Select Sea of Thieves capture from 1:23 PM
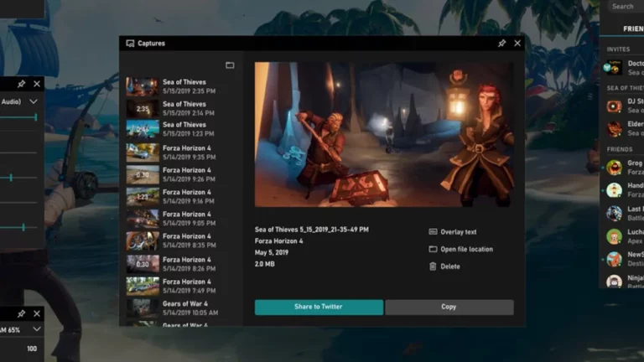Screen dimensions: 644x362 180,129
